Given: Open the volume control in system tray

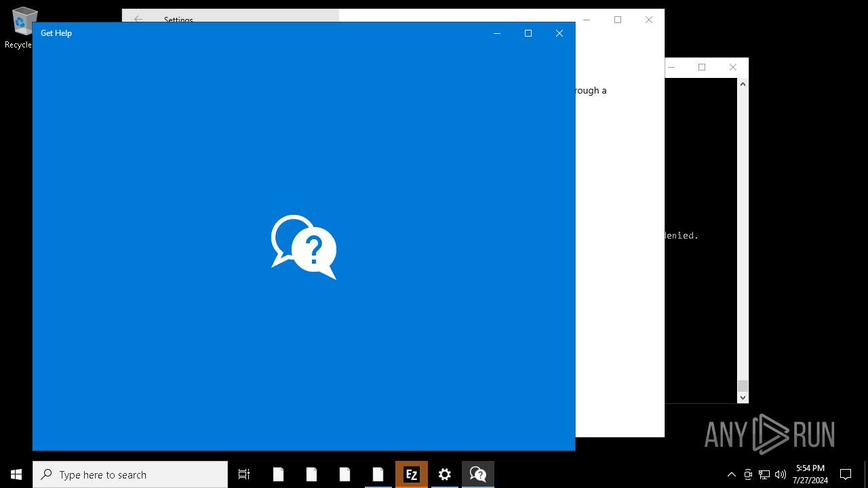Looking at the screenshot, I should (x=781, y=474).
